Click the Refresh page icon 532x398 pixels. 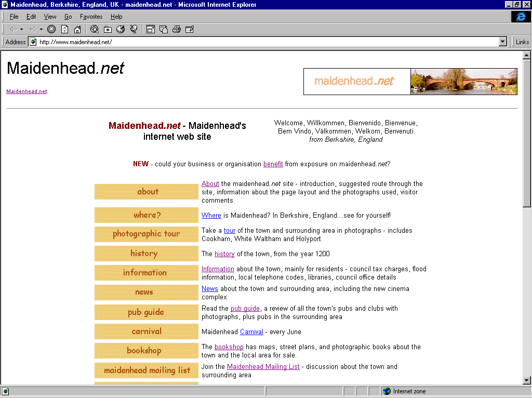click(64, 29)
